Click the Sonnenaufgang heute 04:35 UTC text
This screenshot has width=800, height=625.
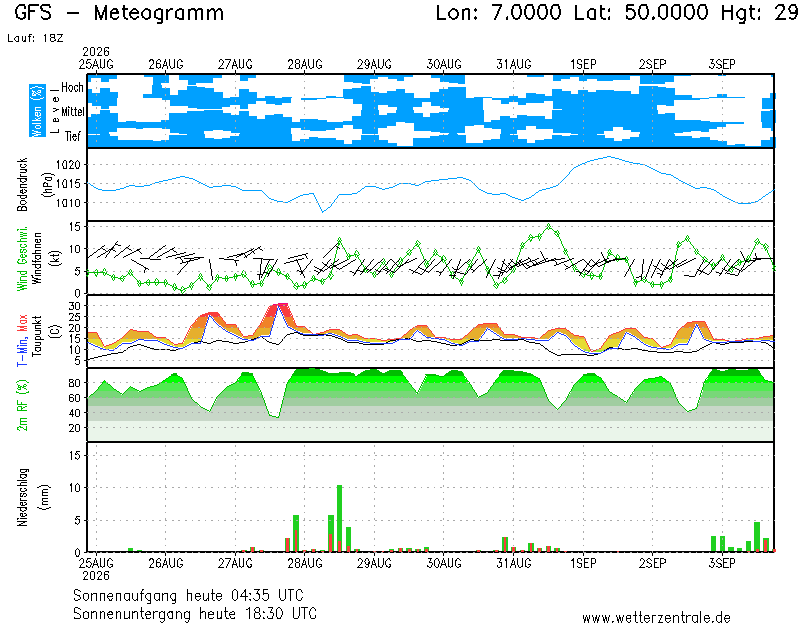pos(188,595)
